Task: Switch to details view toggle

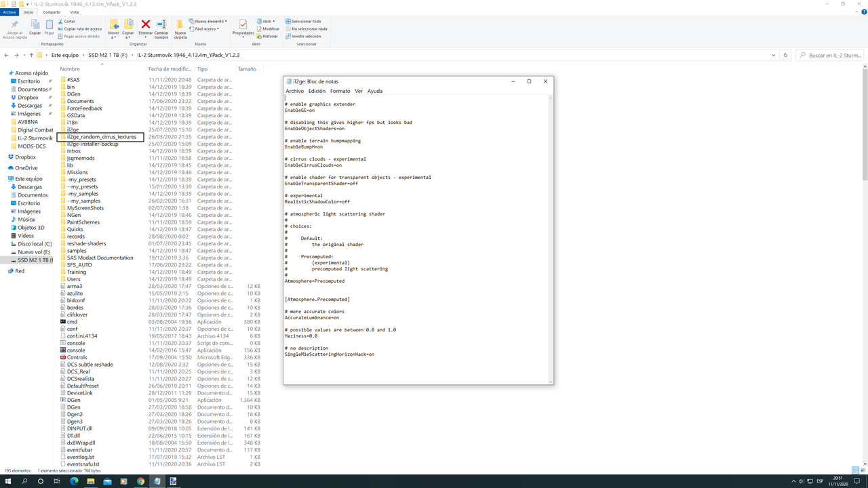Action: click(855, 470)
